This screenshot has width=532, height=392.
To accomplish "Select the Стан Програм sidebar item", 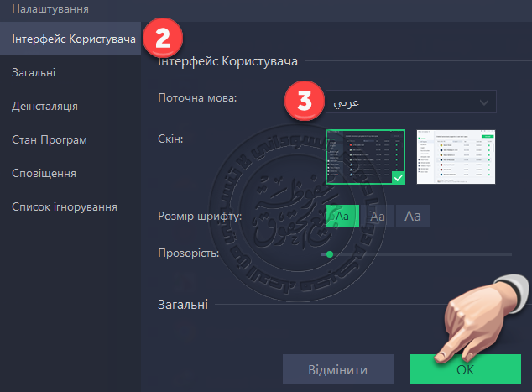I will [50, 139].
